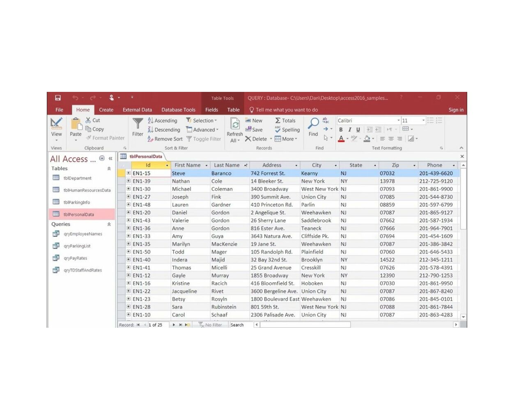Open the font color A dropdown
This screenshot has width=514, height=420.
pyautogui.click(x=347, y=139)
